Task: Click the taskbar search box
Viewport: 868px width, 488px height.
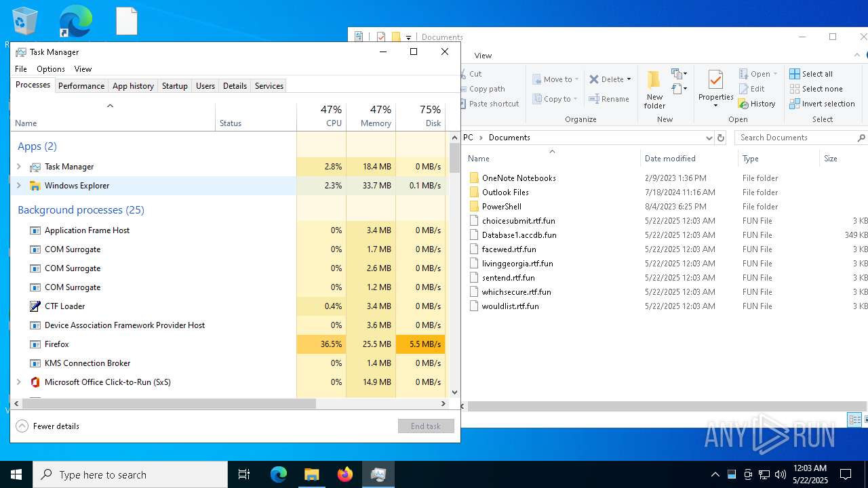Action: [130, 474]
